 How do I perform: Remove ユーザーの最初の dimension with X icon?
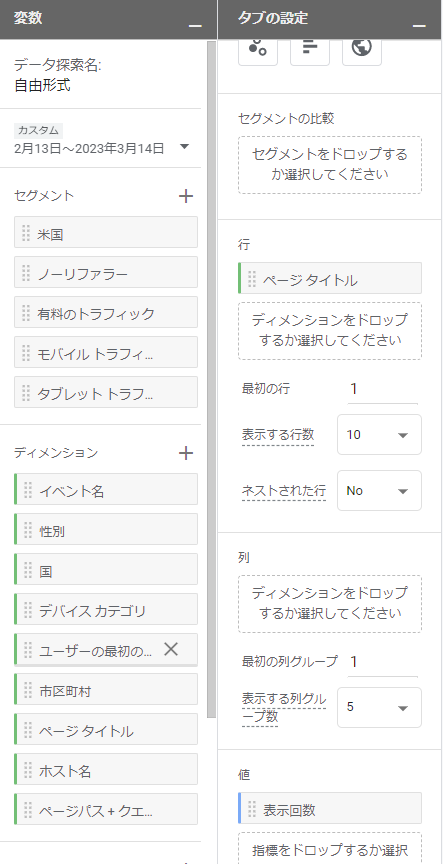pyautogui.click(x=171, y=649)
